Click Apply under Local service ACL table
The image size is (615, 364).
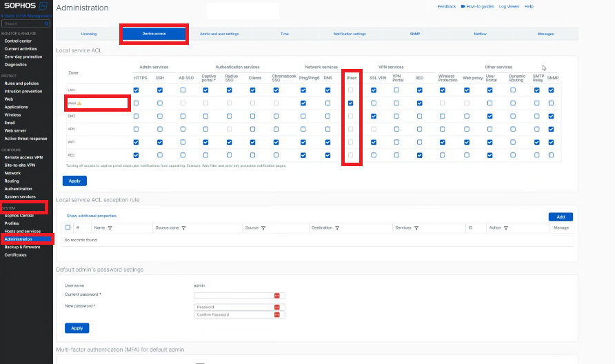point(74,181)
